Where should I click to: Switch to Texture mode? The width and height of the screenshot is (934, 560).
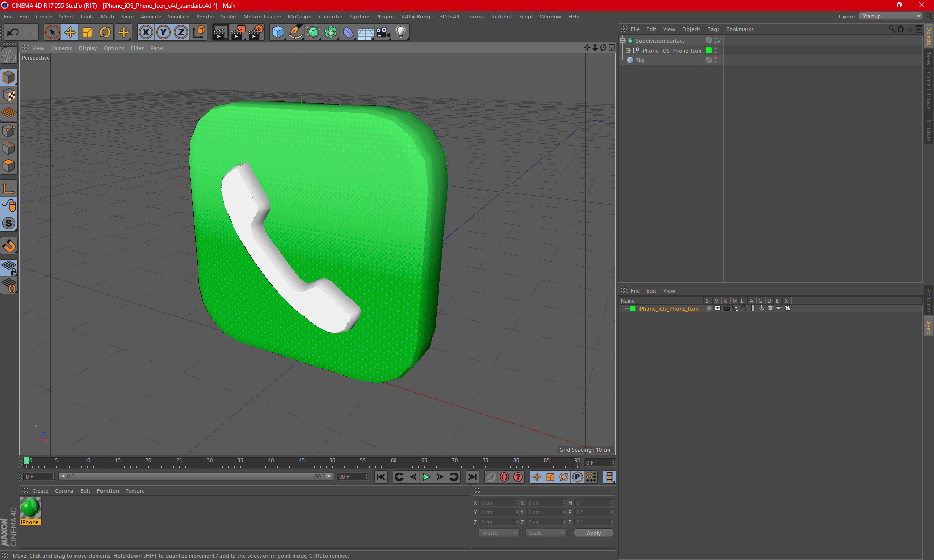click(9, 95)
